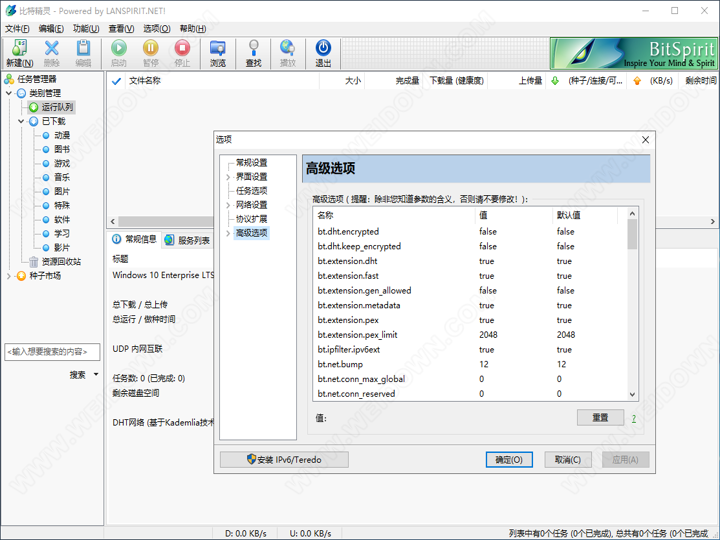Click the green download arrow column icon
This screenshot has height=540, width=720.
[x=555, y=81]
